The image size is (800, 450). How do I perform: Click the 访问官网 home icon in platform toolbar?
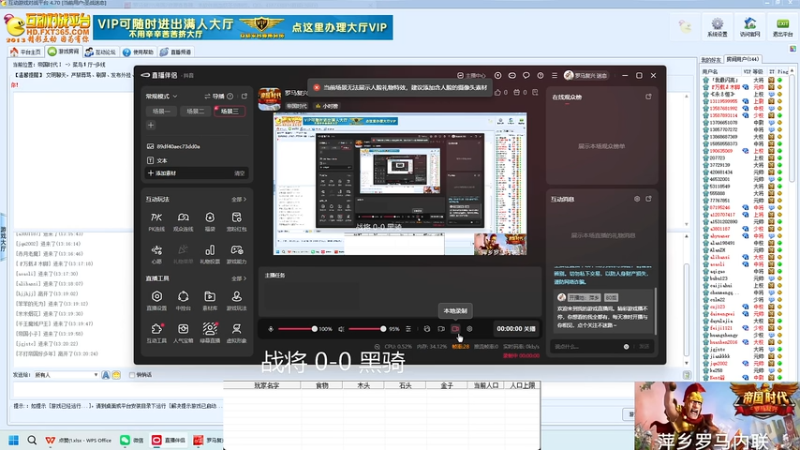pos(750,27)
